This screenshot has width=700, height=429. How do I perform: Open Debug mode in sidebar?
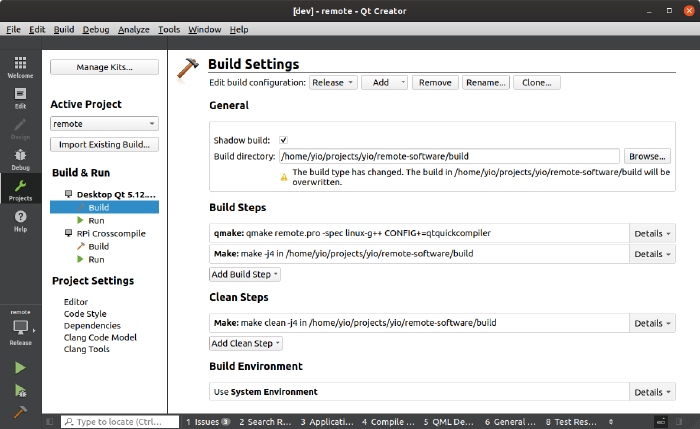(20, 159)
